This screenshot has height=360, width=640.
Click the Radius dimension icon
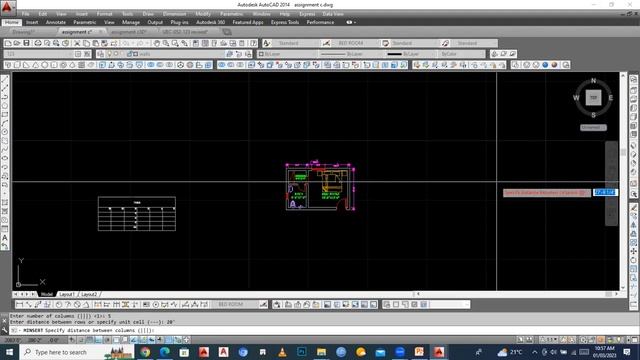coord(59,304)
